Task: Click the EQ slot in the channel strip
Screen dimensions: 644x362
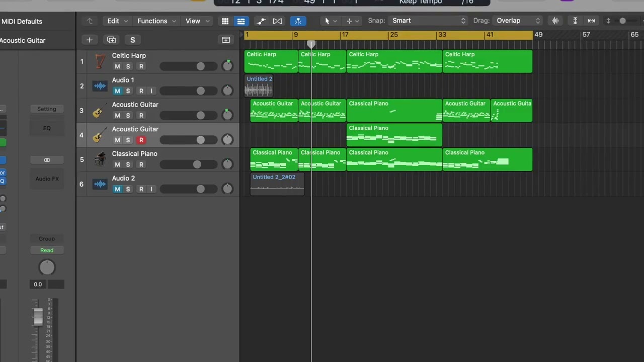Action: [47, 128]
